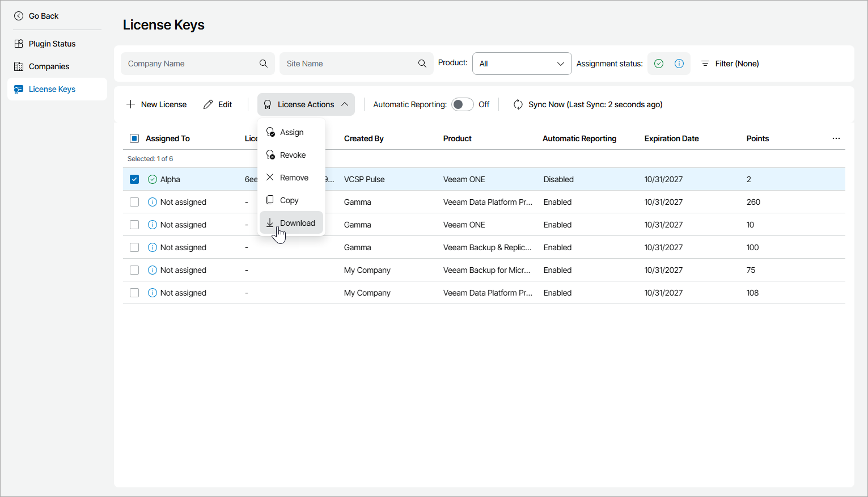Click the search icon in Site Name field

coord(422,64)
